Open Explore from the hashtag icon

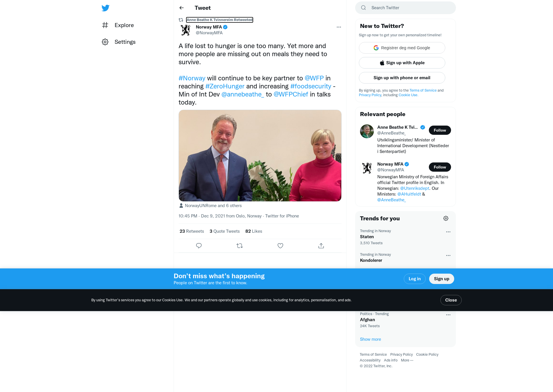pos(105,25)
